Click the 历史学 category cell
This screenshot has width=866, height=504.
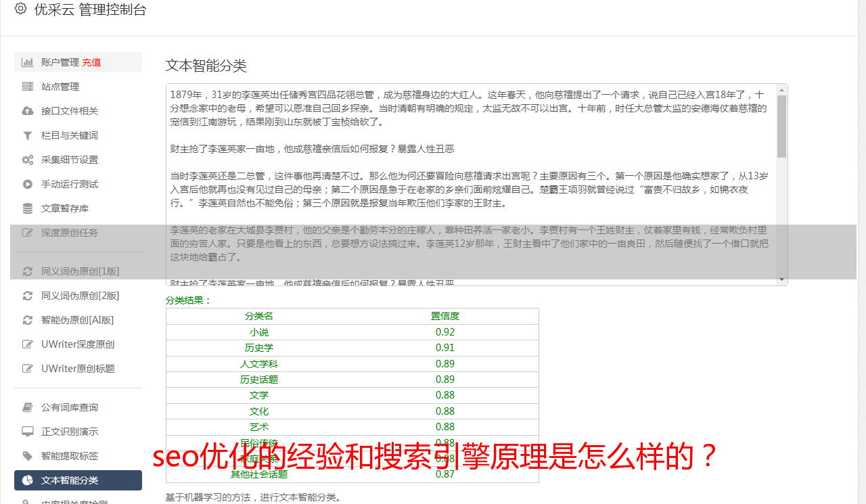[259, 348]
